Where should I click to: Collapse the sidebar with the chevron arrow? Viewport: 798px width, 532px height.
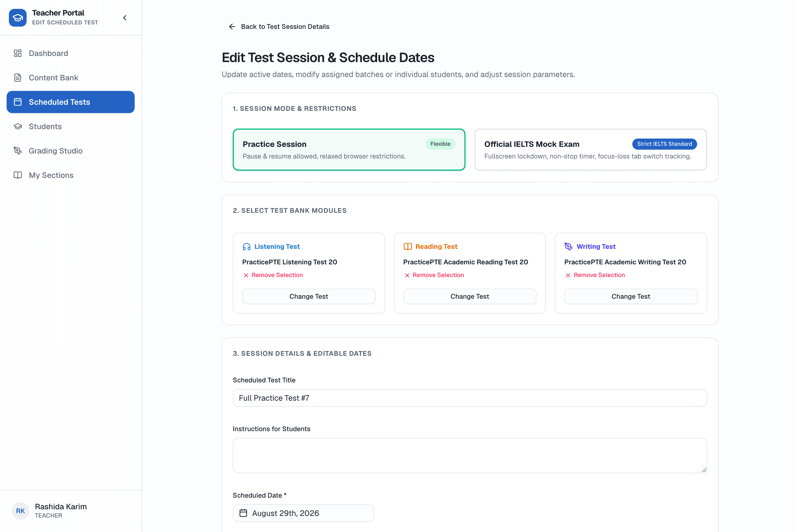(x=125, y=18)
